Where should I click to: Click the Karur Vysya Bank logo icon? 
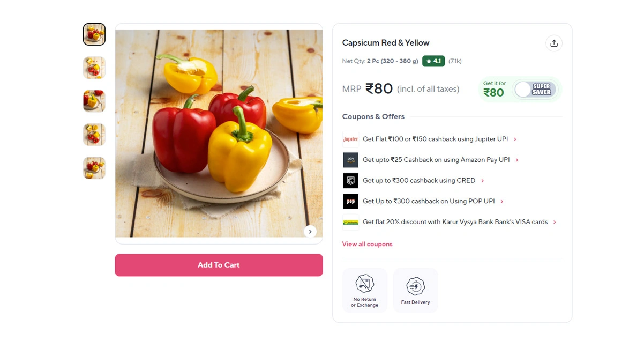pos(350,222)
